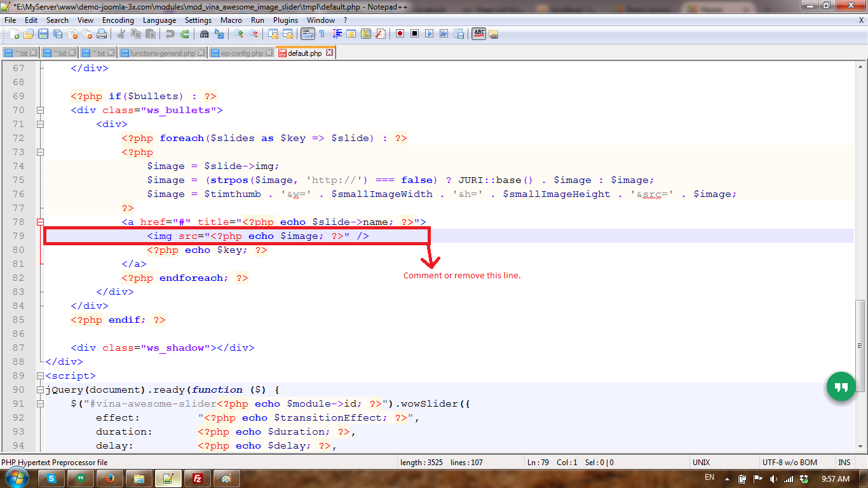Toggle Show All Characters pilcrow icon
868x488 pixels.
(322, 34)
